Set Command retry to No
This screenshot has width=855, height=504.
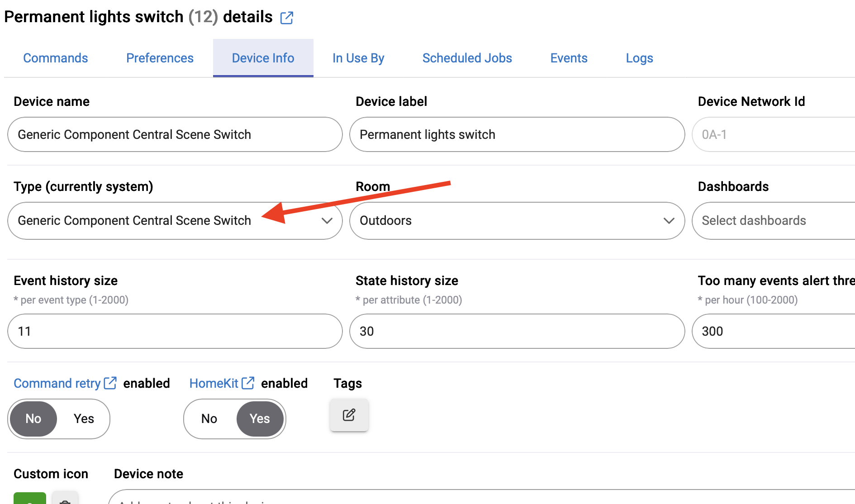point(33,419)
